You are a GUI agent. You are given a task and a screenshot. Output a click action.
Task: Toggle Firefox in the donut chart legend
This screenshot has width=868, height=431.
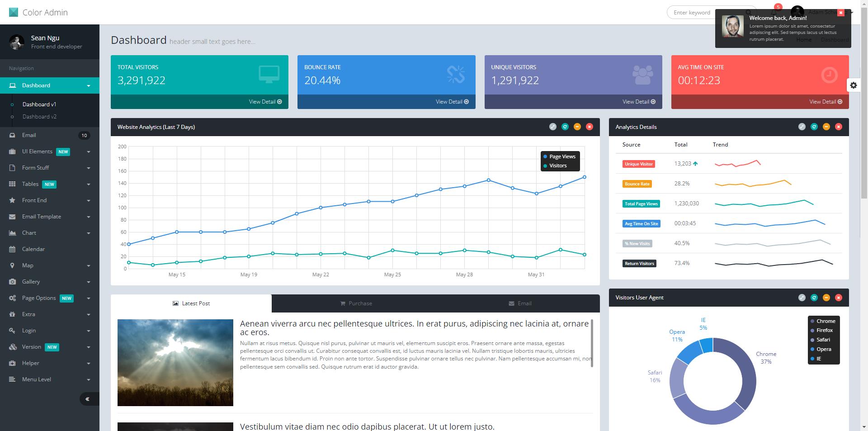pyautogui.click(x=821, y=331)
